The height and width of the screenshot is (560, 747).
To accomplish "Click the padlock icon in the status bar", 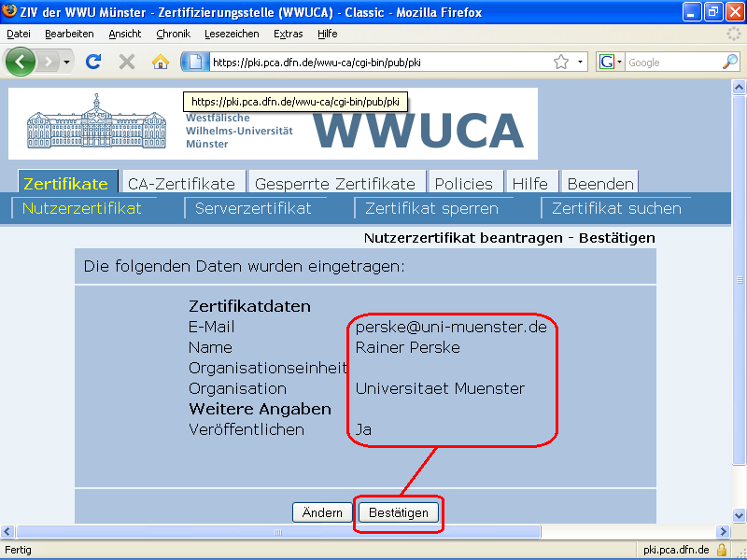I will 722,549.
